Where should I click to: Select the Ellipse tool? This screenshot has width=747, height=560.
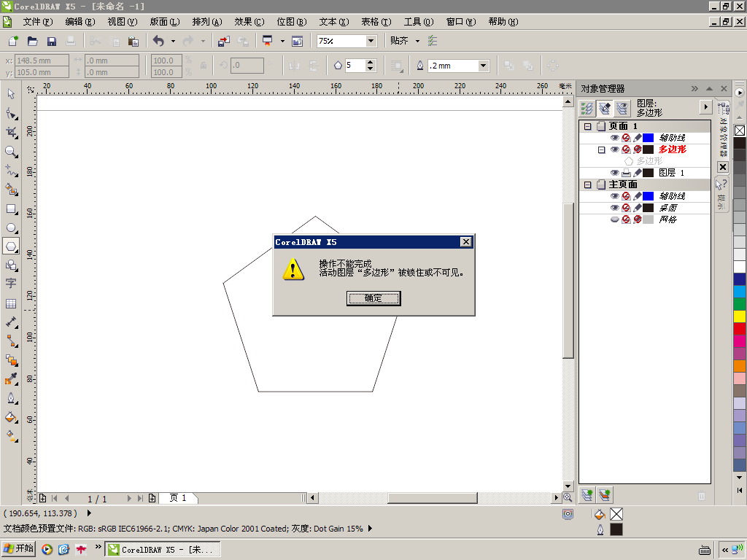(11, 227)
